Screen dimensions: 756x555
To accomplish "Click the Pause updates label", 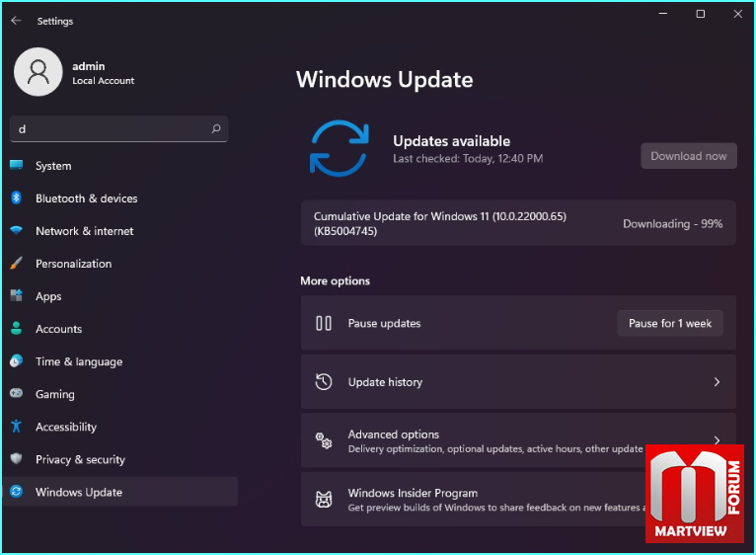I will pos(384,323).
